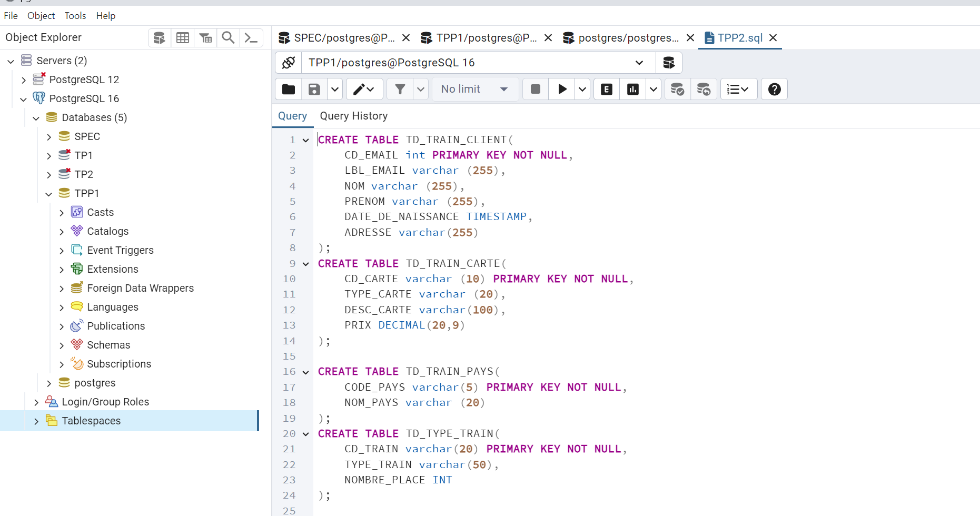This screenshot has height=516, width=980.
Task: Open PSQL Tool from Object Explorer toolbar
Action: coord(251,38)
